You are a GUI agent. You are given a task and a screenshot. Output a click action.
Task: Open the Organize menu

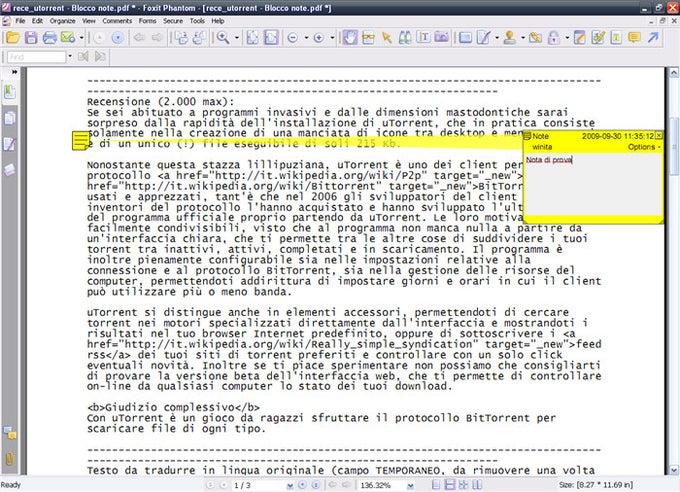[x=62, y=21]
